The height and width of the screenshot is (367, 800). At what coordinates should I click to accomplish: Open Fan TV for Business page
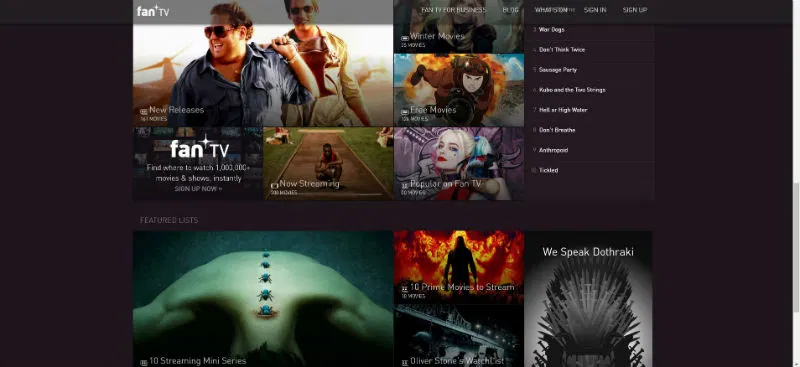point(454,10)
